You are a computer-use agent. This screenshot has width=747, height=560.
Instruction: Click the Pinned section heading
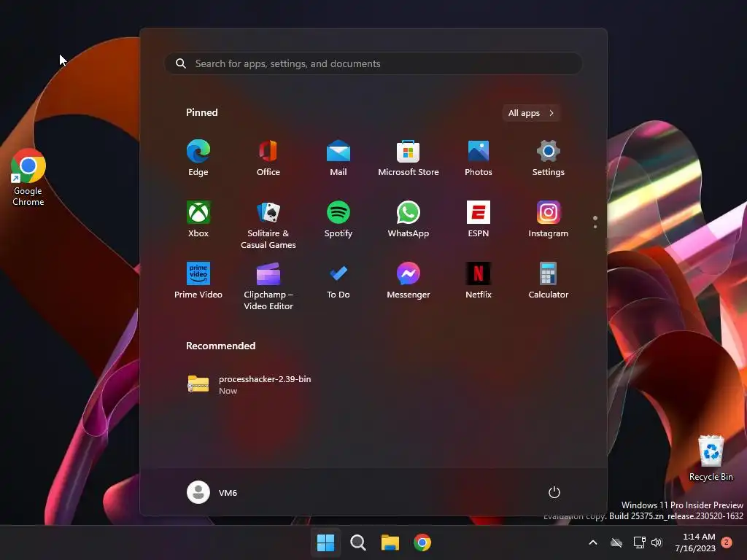pos(202,112)
